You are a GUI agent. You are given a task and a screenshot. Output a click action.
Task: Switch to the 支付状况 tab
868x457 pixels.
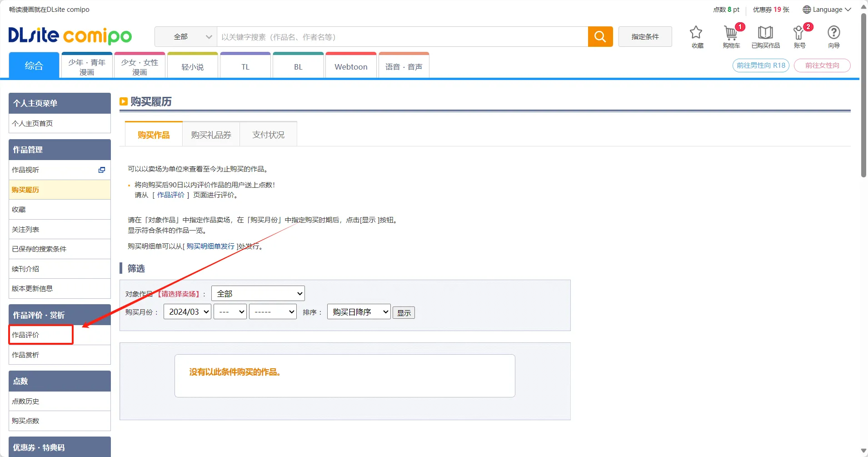(x=268, y=135)
